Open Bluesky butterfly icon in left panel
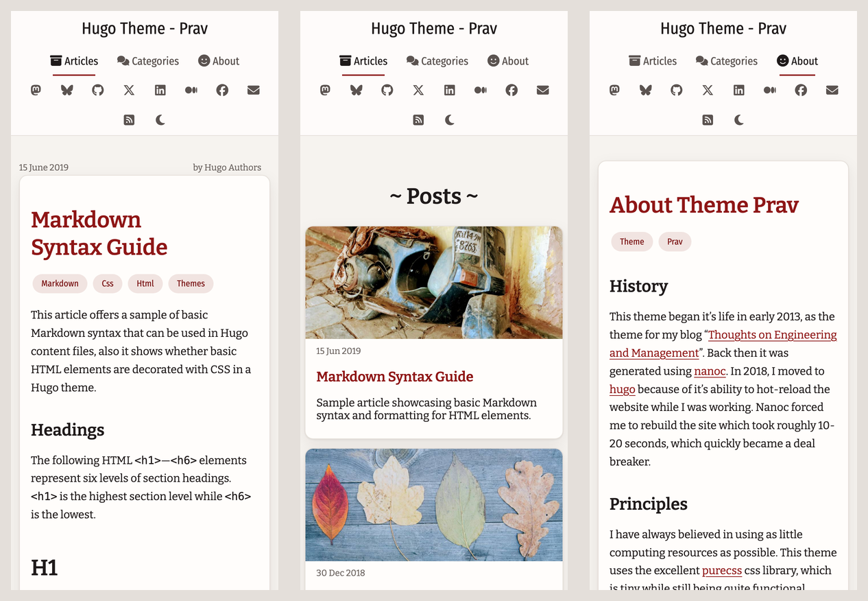The height and width of the screenshot is (601, 868). (67, 90)
